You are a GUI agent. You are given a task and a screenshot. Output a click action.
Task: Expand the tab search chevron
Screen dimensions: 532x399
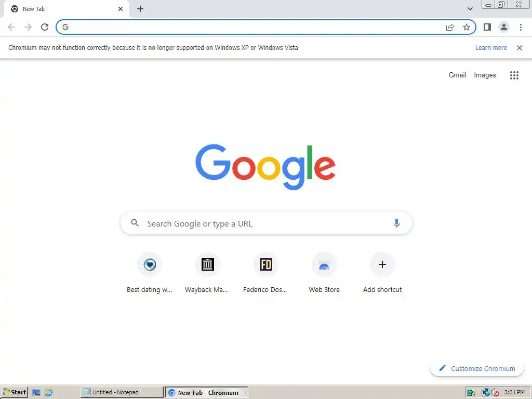[x=470, y=9]
